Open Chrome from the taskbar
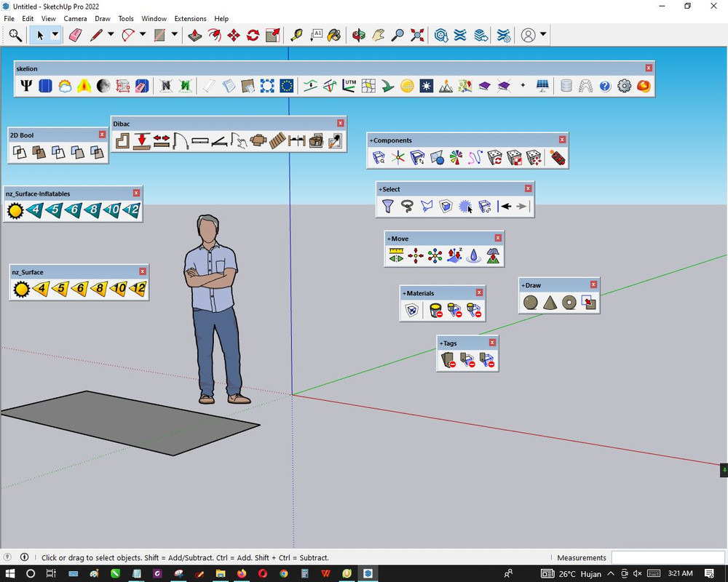This screenshot has width=728, height=582. click(x=284, y=574)
